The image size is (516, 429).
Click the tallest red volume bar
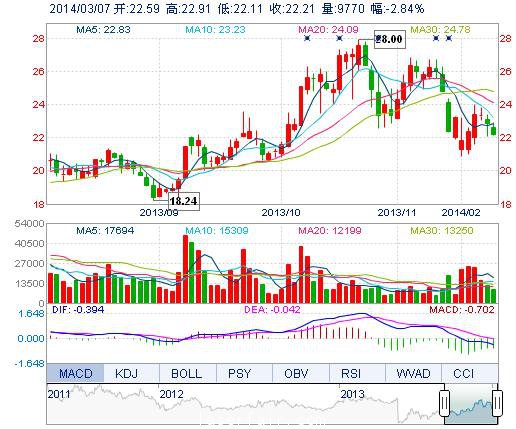185,269
